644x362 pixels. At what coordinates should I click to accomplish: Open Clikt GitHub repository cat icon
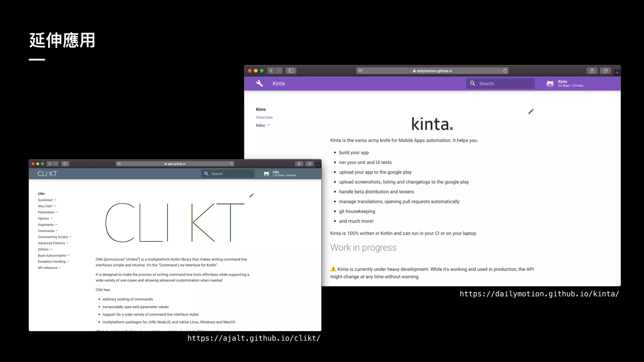coord(266,174)
